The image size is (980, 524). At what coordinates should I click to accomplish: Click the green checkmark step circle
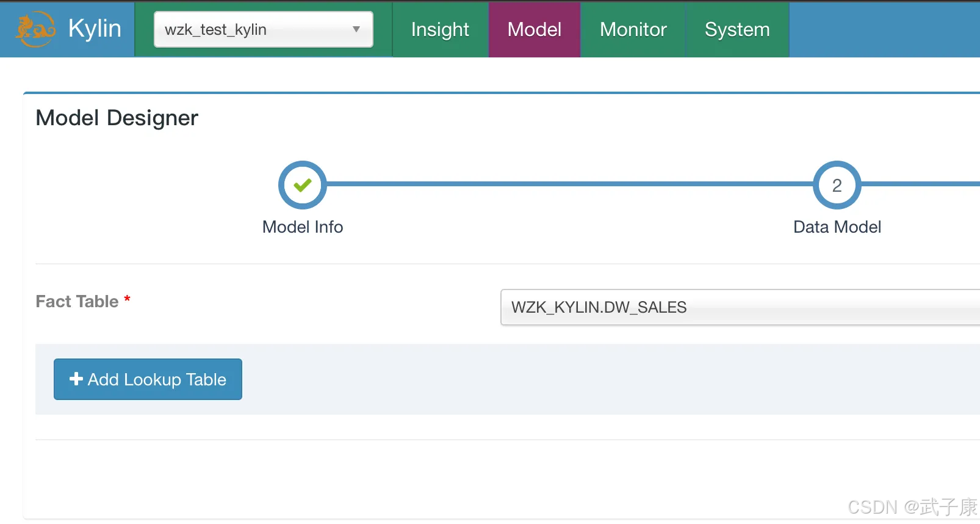pyautogui.click(x=303, y=185)
